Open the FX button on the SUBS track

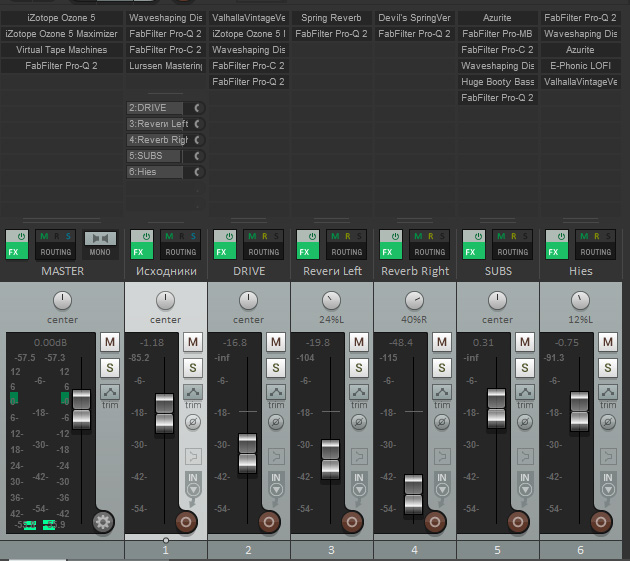(474, 244)
